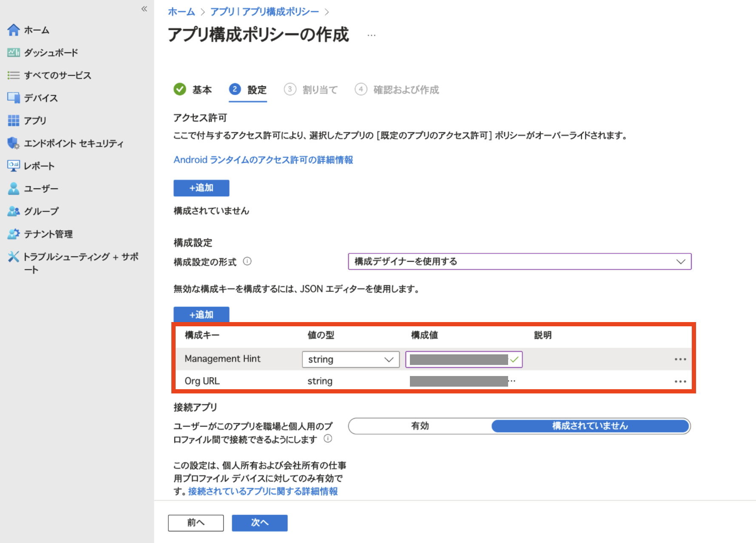This screenshot has height=543, width=756.
Task: Click the Management Hint value input field
Action: coord(458,359)
